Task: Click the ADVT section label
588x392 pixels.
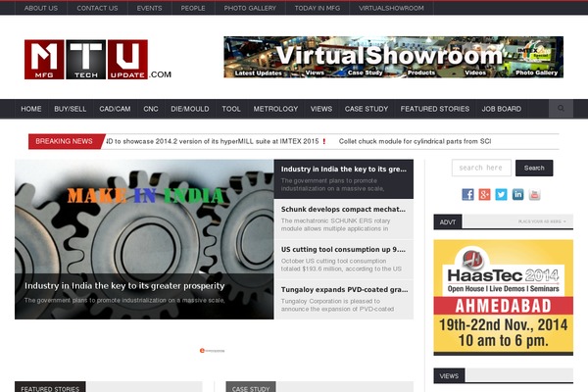Action: pos(448,222)
